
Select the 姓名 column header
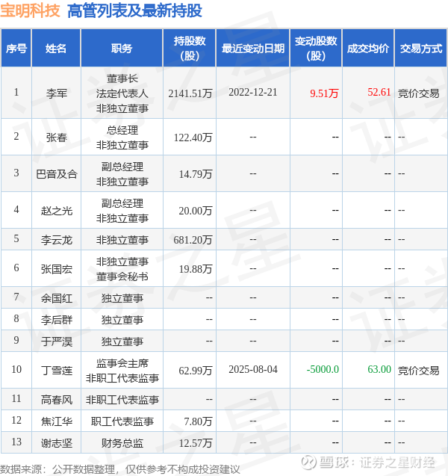[56, 48]
